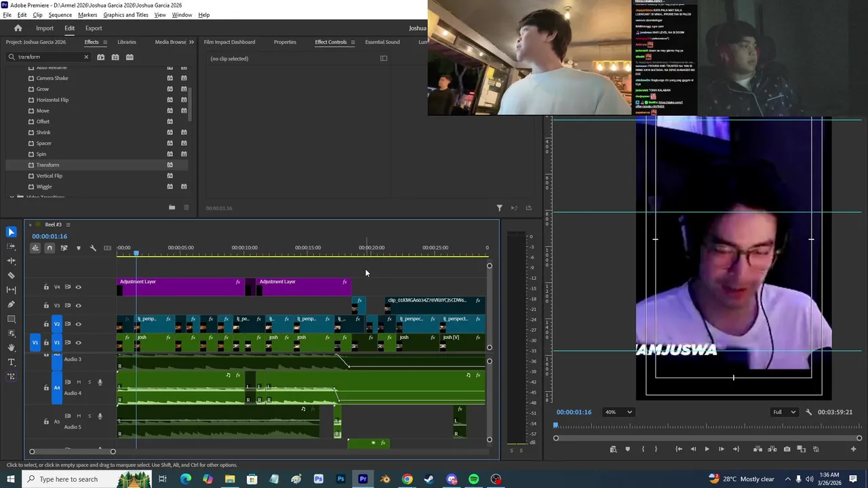Switch to Essential Sound tab

[x=382, y=42]
